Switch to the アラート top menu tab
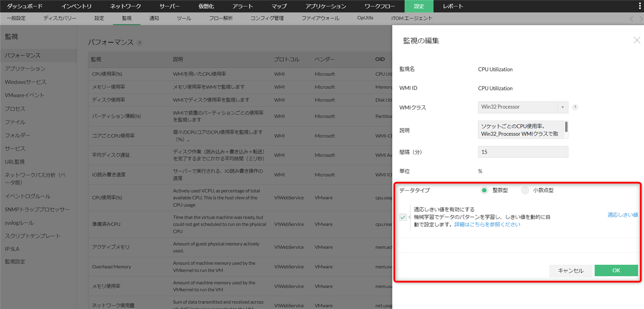Image resolution: width=644 pixels, height=309 pixels. pos(243,6)
